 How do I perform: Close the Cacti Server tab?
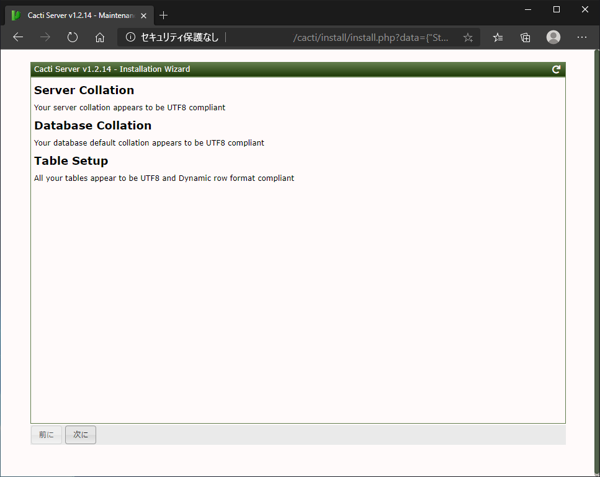coord(143,16)
